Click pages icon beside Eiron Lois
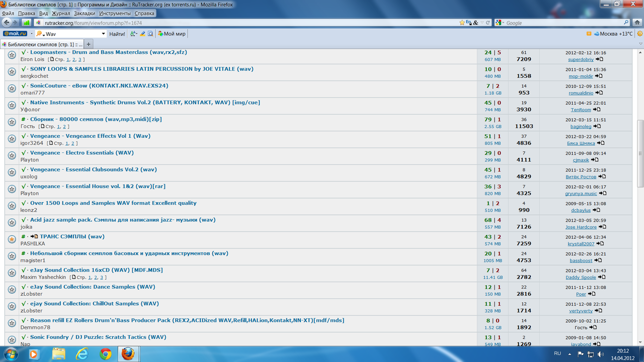 52,59
